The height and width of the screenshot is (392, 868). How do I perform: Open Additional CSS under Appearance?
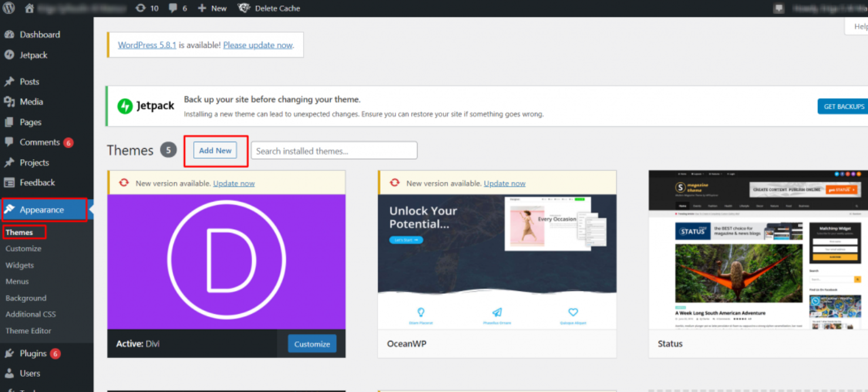(x=31, y=314)
